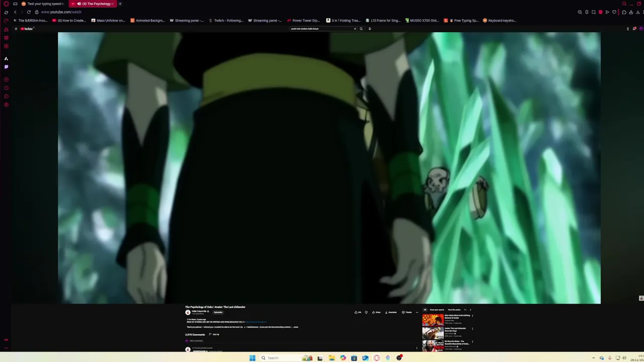The image size is (644, 362).
Task: Select the 'From the series' chip
Action: click(x=454, y=310)
